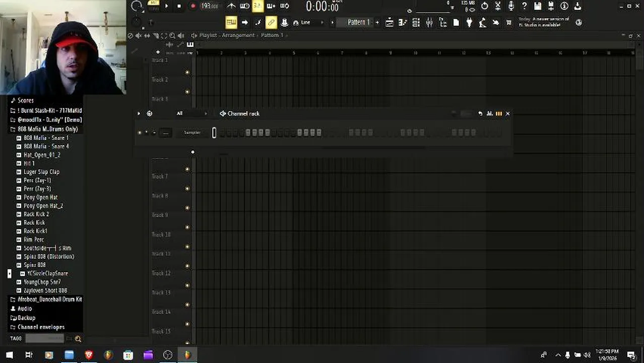Click the Channel rack play arrow menu

point(139,113)
